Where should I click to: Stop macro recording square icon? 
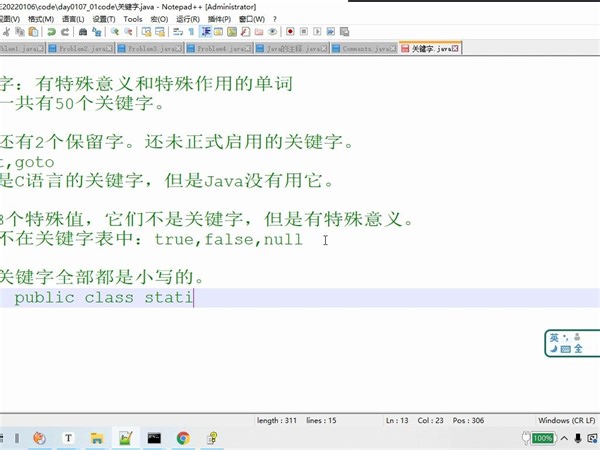pyautogui.click(x=304, y=31)
